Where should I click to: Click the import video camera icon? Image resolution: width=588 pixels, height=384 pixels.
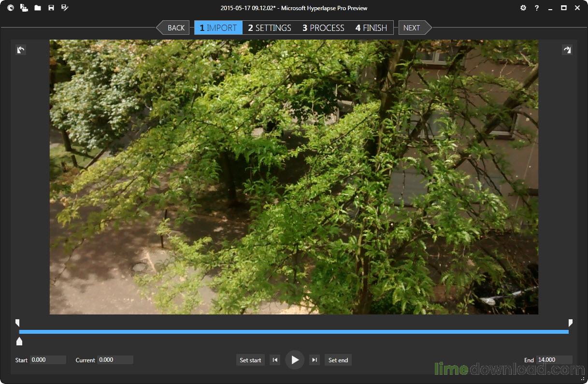pyautogui.click(x=24, y=8)
